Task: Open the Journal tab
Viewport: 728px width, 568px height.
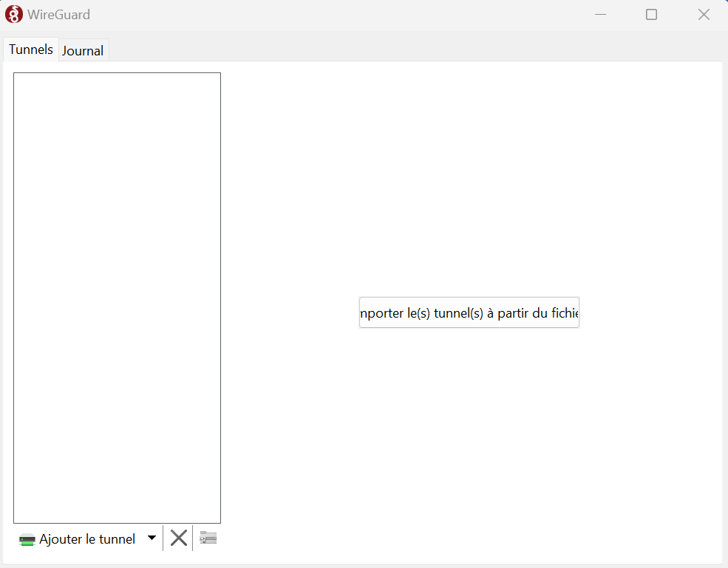Action: (x=83, y=51)
